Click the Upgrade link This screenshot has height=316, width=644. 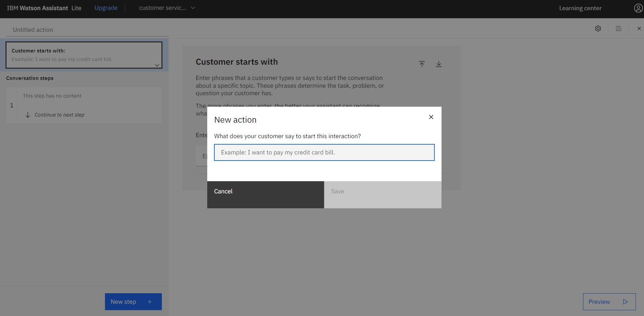click(x=106, y=7)
